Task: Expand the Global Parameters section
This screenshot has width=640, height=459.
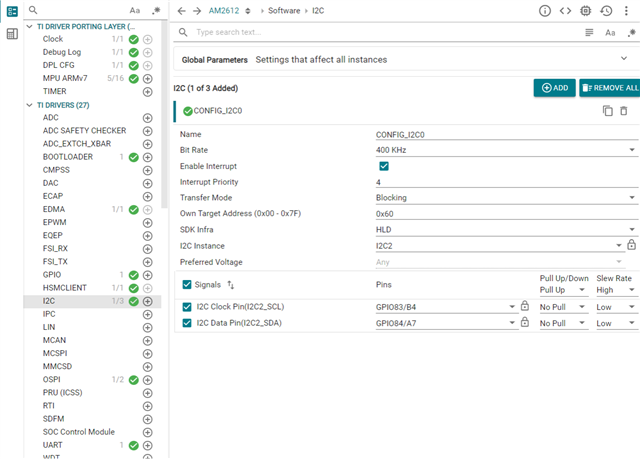Action: click(624, 58)
